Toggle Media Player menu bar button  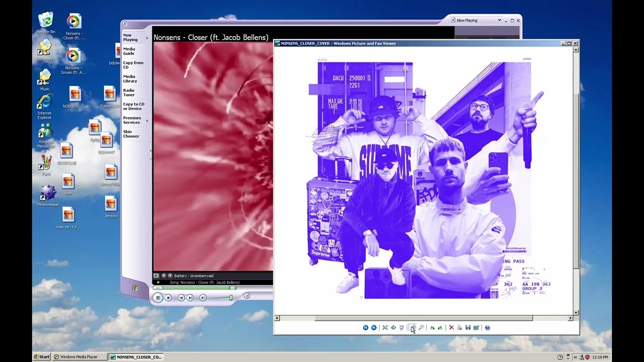tap(124, 23)
